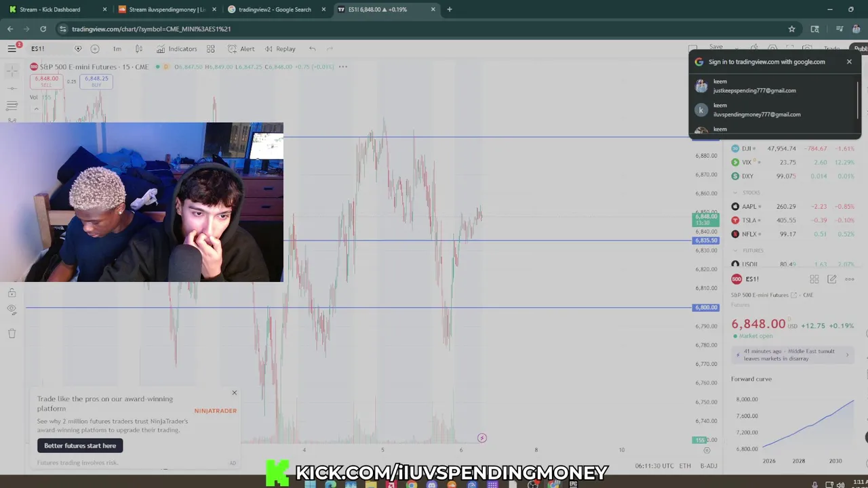The width and height of the screenshot is (868, 488).
Task: Bookmark this page with the star icon
Action: (x=791, y=29)
